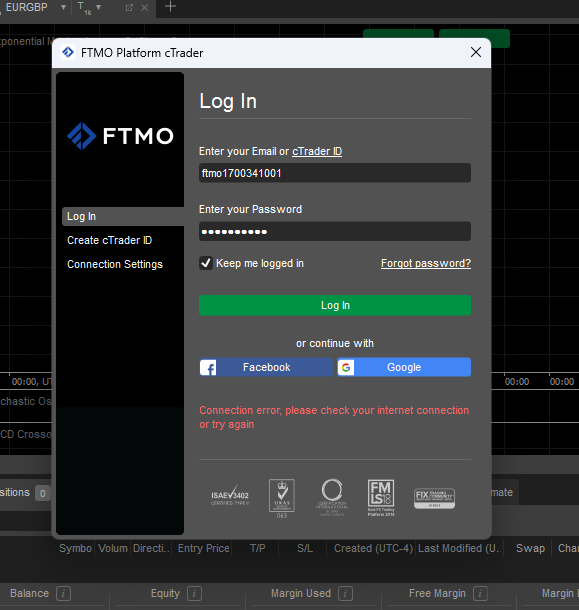Close the FTMO Platform cTrader dialog
The image size is (579, 610).
click(x=475, y=52)
